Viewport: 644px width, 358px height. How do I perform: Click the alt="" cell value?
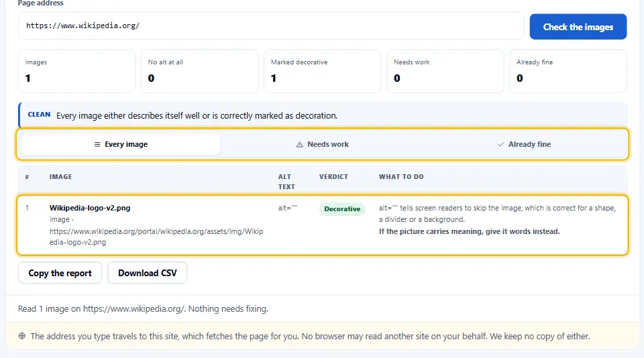pos(288,208)
